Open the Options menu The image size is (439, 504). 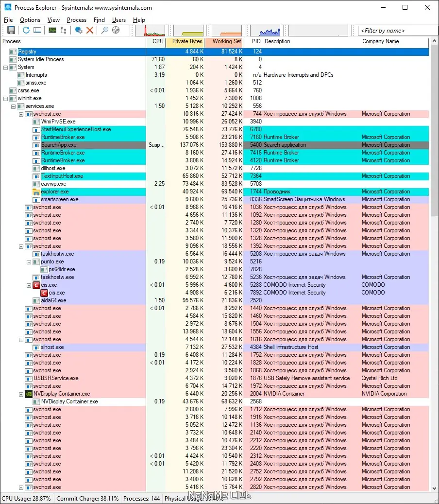pyautogui.click(x=30, y=20)
